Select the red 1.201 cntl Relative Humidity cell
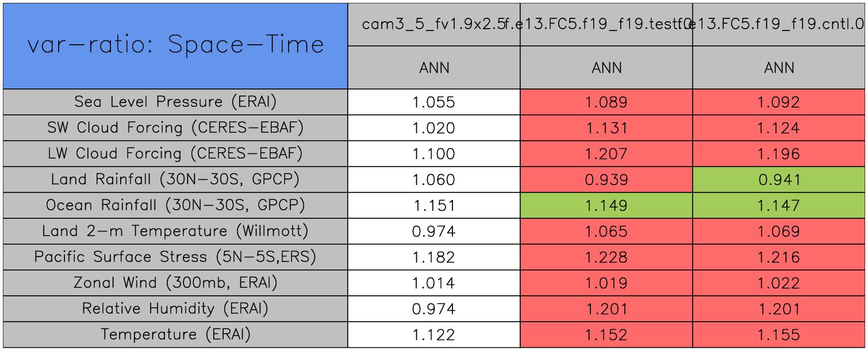Viewport: 868px width, 351px height. [779, 309]
